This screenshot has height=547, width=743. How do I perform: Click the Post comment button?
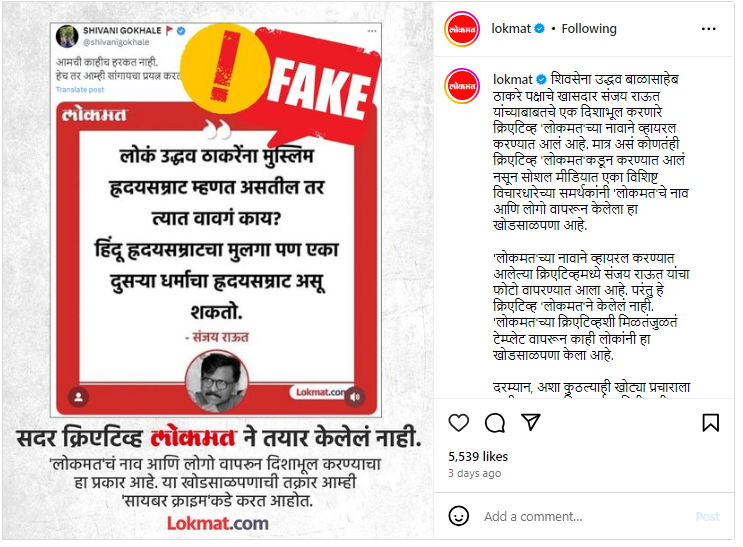tap(707, 516)
